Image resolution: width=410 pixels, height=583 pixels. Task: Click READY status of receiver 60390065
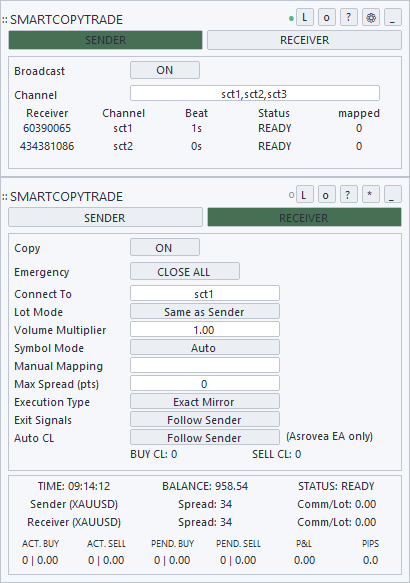275,128
